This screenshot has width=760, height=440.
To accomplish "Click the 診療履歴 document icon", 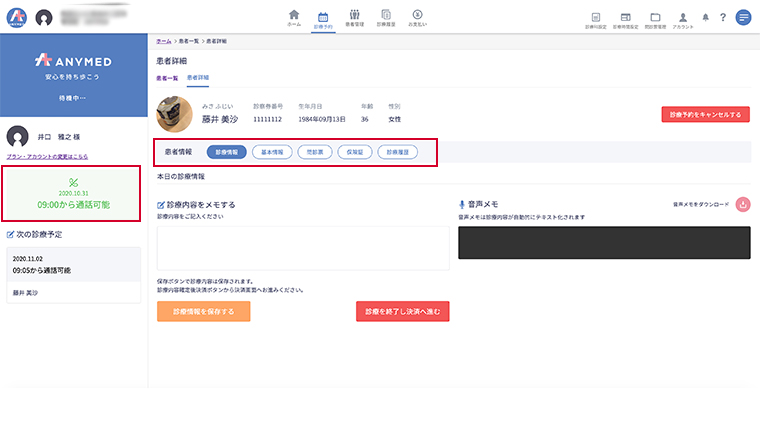I will pos(385,17).
